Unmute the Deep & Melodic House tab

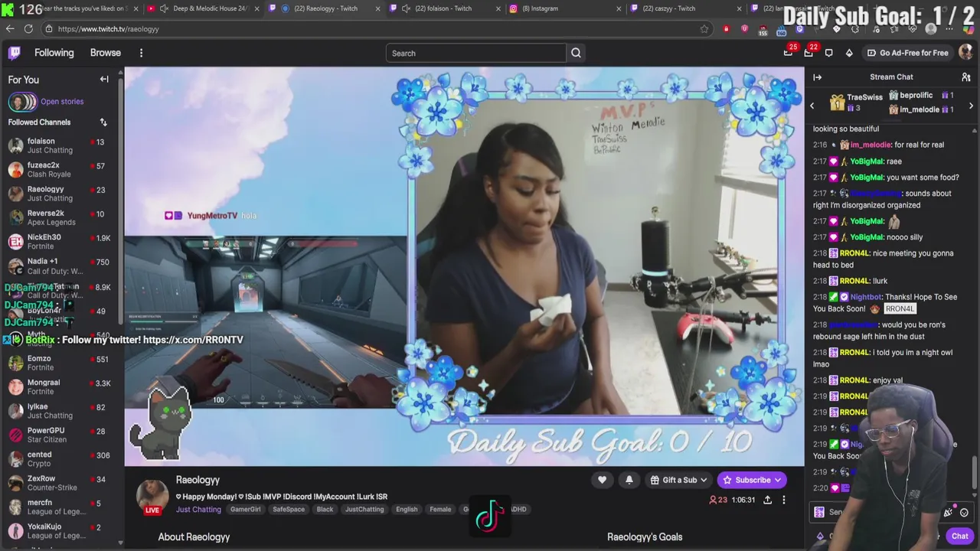(x=164, y=8)
